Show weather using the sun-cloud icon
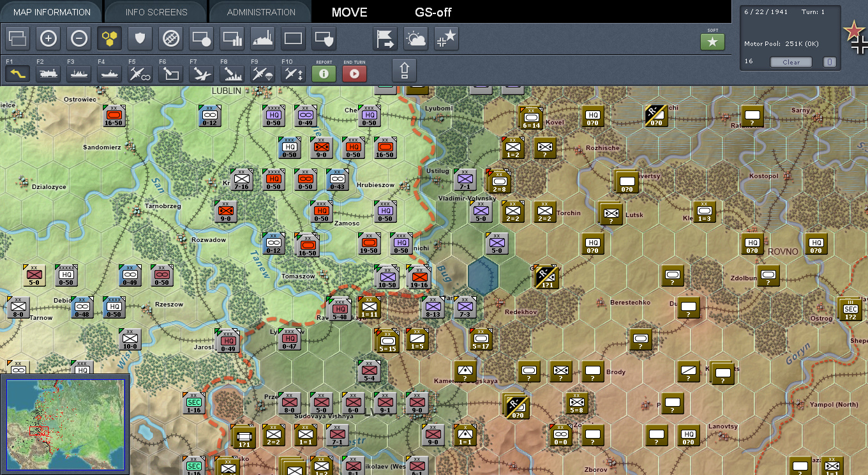Image resolution: width=868 pixels, height=475 pixels. (415, 39)
